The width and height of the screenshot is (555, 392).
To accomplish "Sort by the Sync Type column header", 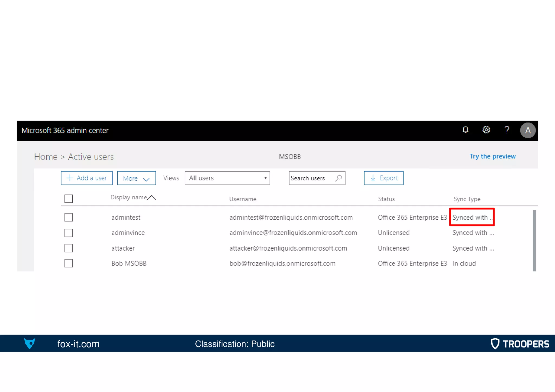I will click(467, 199).
